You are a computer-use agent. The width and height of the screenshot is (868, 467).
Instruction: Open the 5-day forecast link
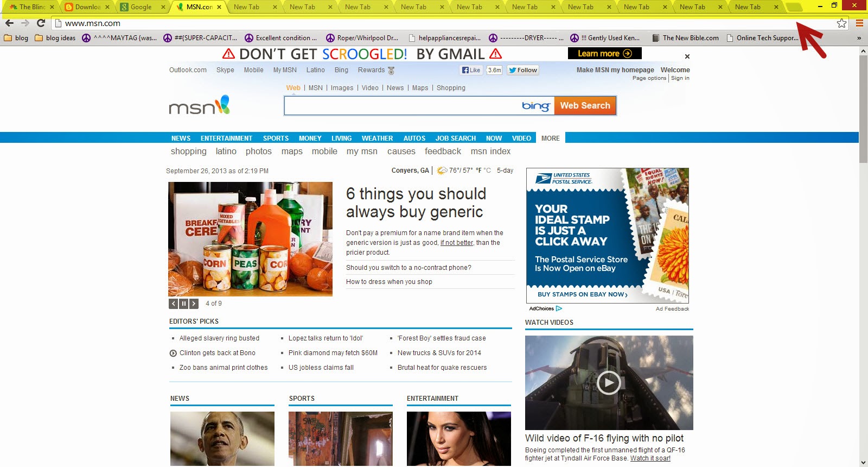pos(505,171)
